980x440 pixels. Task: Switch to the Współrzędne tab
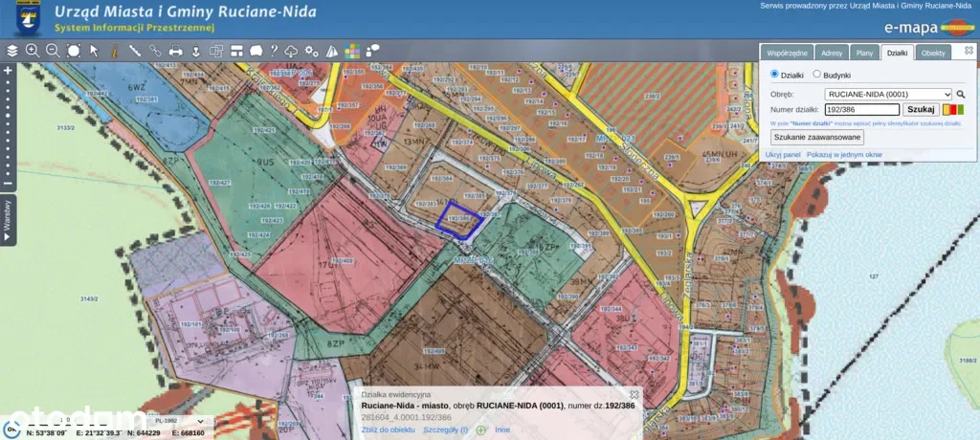point(788,53)
